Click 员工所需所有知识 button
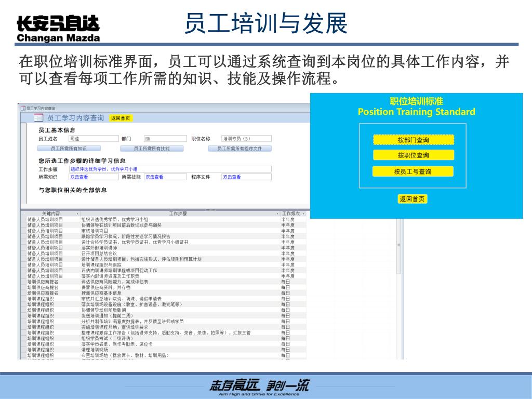 (69, 149)
